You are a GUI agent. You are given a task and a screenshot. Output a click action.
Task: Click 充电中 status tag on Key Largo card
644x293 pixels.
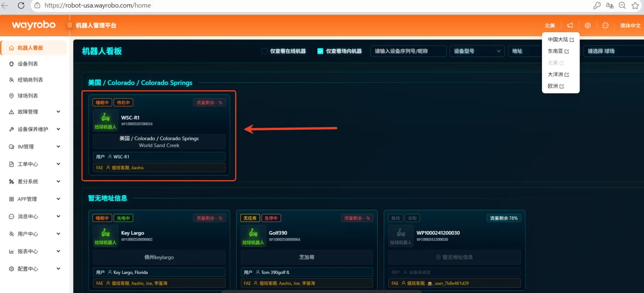pyautogui.click(x=123, y=218)
